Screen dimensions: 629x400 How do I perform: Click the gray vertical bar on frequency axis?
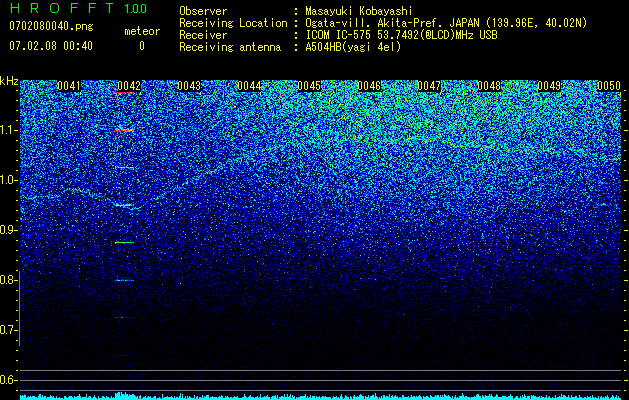coord(20,308)
